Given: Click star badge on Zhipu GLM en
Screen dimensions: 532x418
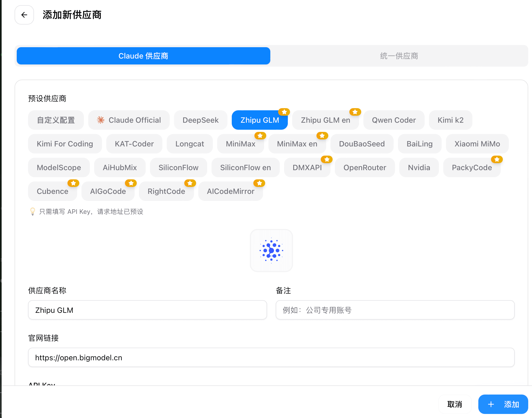Looking at the screenshot, I should click(355, 112).
